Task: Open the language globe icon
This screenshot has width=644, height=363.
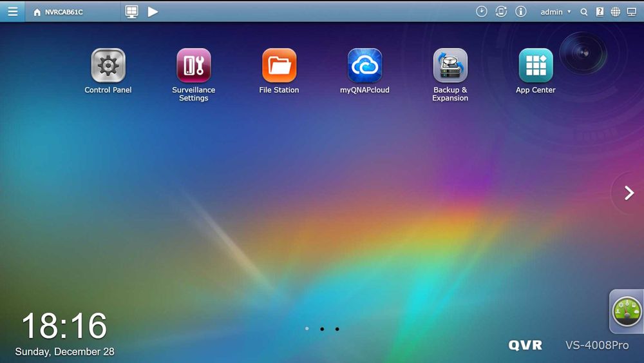Action: pos(615,12)
